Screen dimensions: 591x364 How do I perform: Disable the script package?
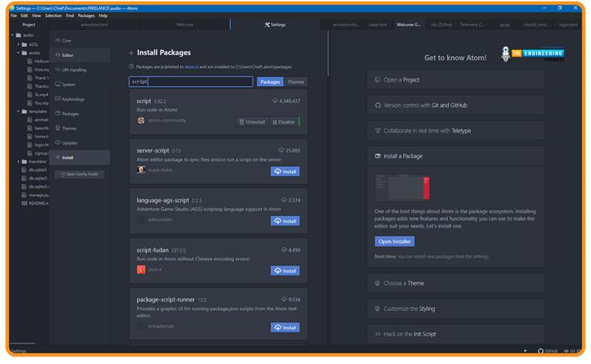click(x=282, y=122)
